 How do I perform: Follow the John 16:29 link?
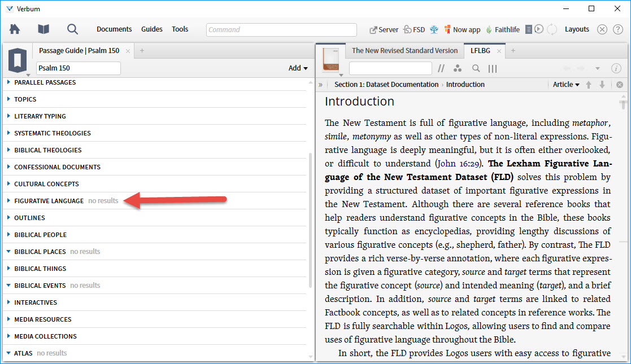(458, 164)
